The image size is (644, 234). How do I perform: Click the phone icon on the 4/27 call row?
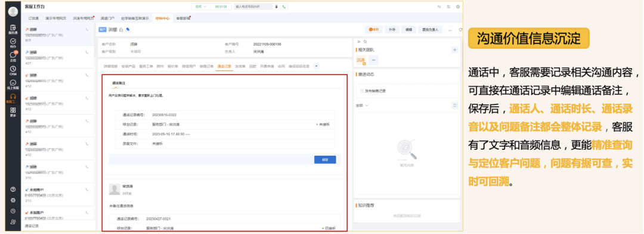click(86, 52)
